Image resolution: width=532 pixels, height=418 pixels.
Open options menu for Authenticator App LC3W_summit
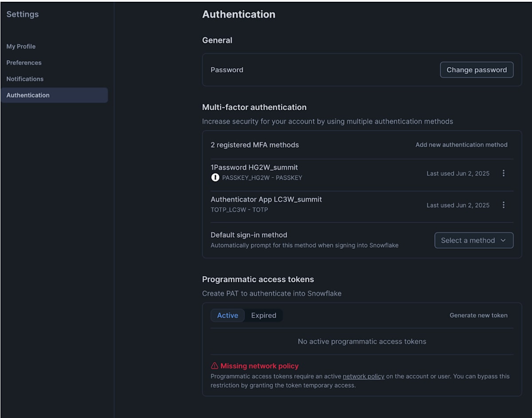pyautogui.click(x=503, y=205)
